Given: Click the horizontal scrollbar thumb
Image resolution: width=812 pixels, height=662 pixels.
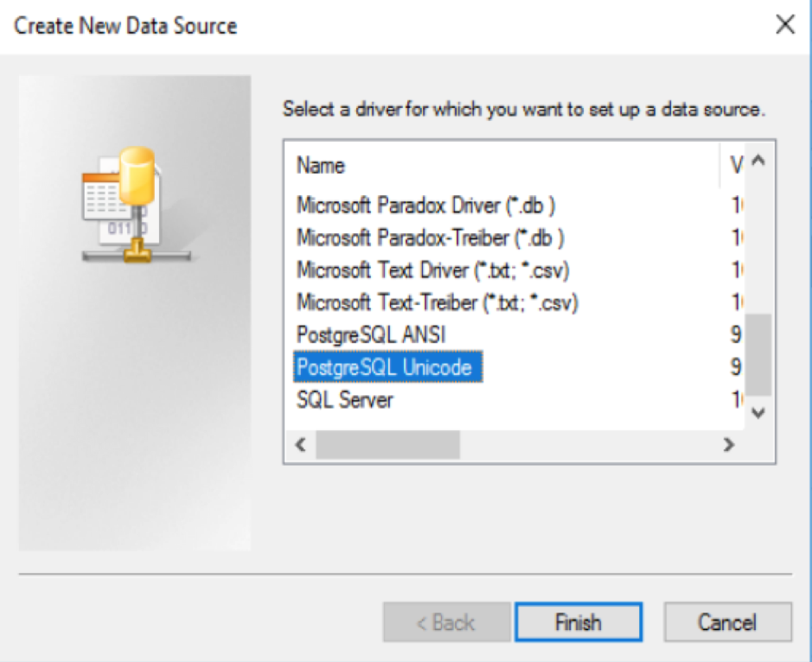Looking at the screenshot, I should [x=388, y=444].
